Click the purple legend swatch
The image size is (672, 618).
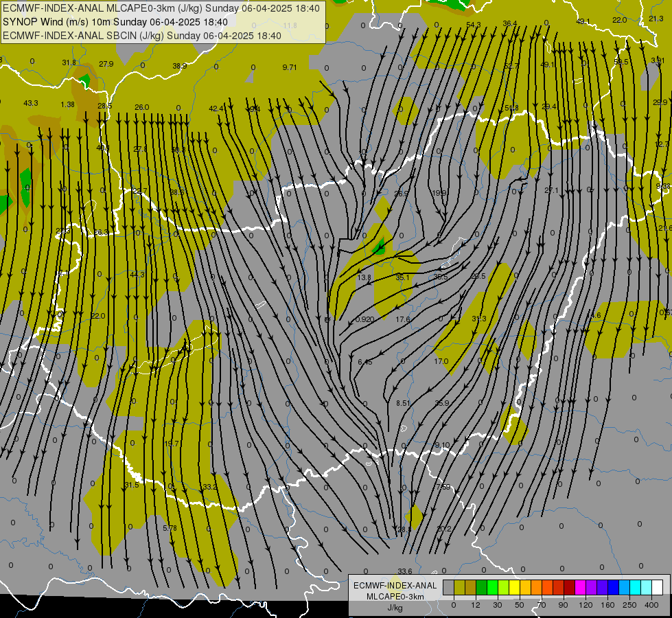(592, 587)
